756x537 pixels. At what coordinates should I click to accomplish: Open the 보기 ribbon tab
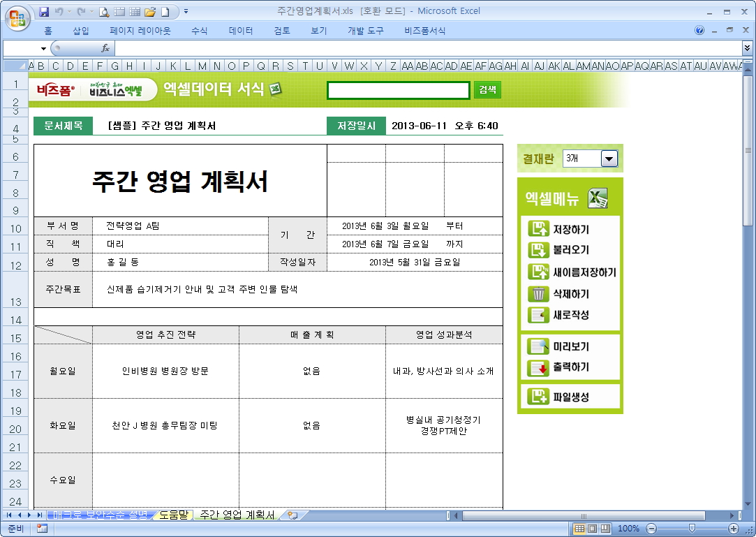(x=319, y=31)
